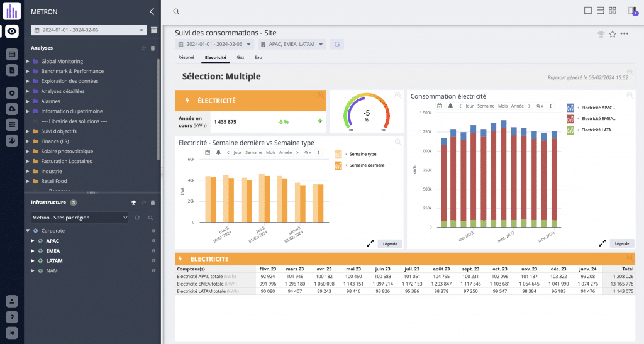
Task: Switch to the Eau tab
Action: coord(258,57)
